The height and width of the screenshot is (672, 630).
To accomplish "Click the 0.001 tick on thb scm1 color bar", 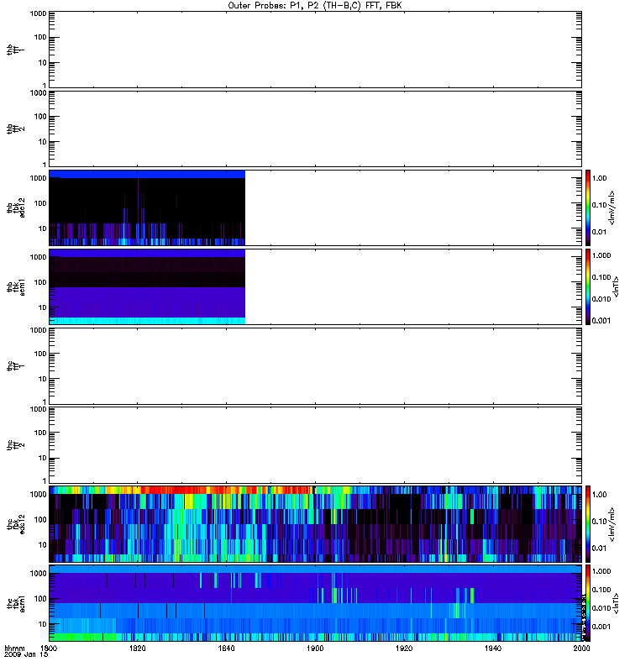I will [x=601, y=321].
